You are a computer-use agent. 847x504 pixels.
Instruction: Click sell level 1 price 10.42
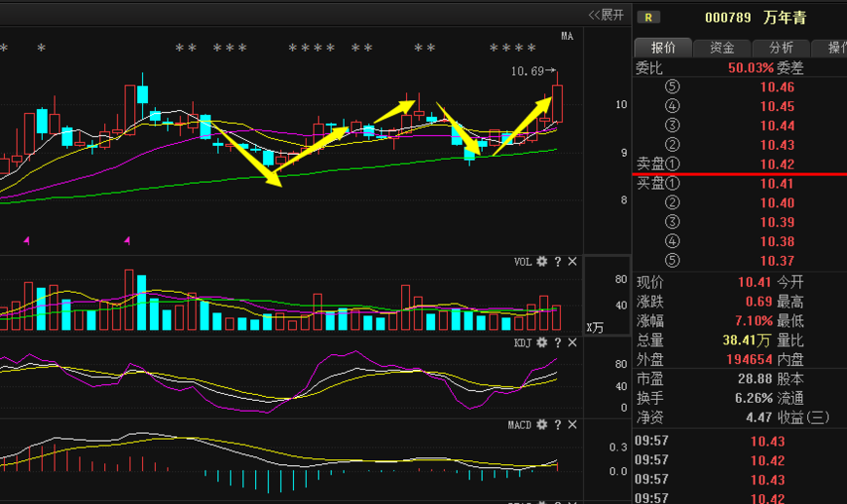point(777,164)
